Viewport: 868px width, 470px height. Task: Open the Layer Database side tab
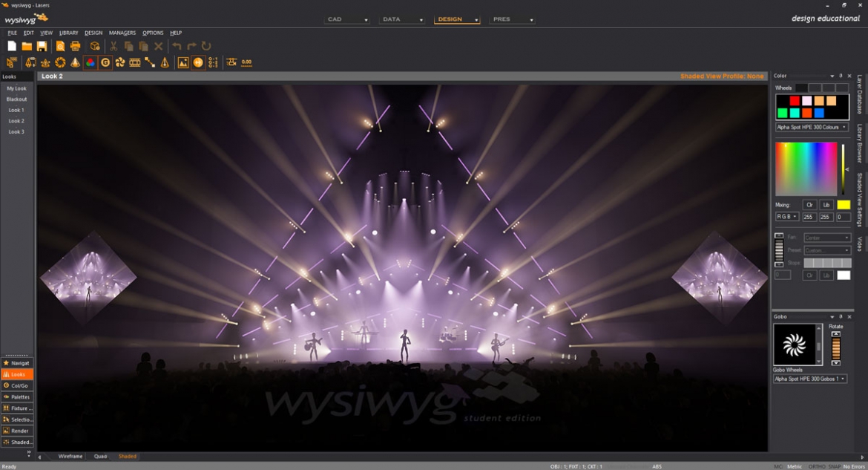click(x=860, y=94)
